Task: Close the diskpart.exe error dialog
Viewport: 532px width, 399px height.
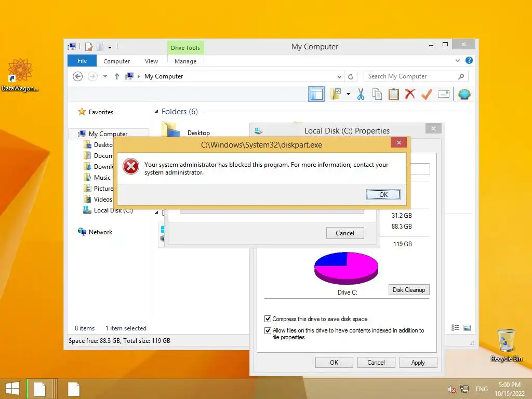Action: coord(399,142)
